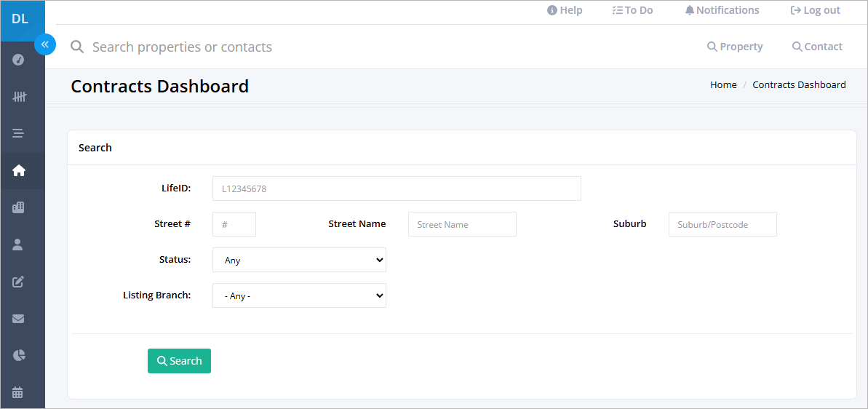Click the Suburb/Postcode input field
868x409 pixels.
coord(722,224)
